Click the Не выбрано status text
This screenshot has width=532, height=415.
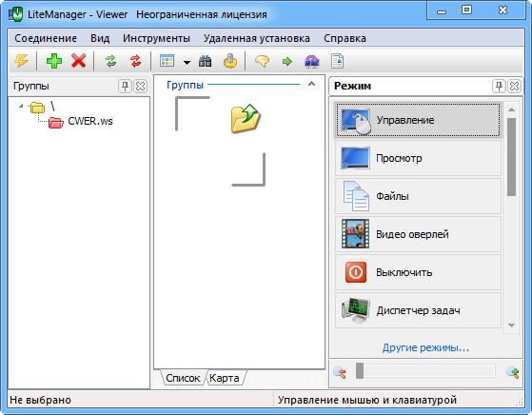40,400
